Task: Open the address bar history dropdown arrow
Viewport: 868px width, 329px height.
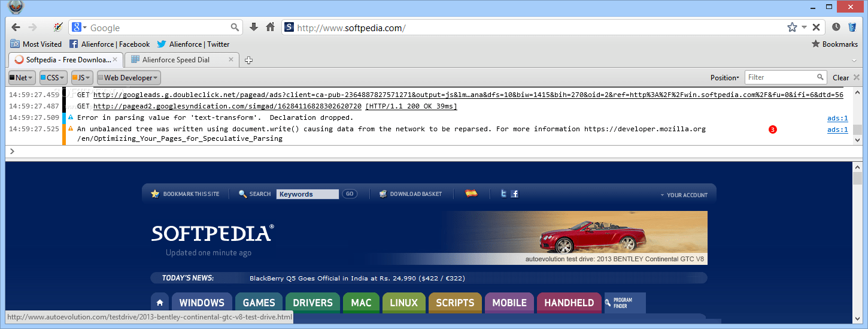Action: pyautogui.click(x=804, y=28)
